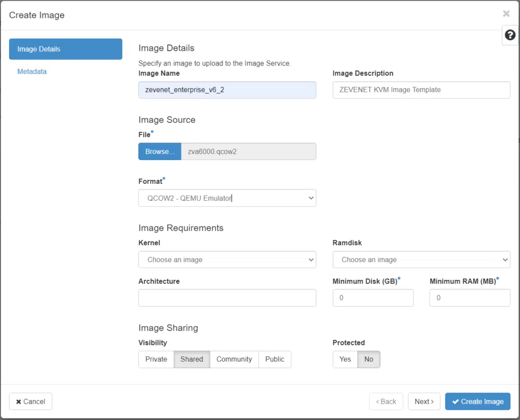This screenshot has width=520, height=420.
Task: Click Browse to choose an image file
Action: coord(159,151)
